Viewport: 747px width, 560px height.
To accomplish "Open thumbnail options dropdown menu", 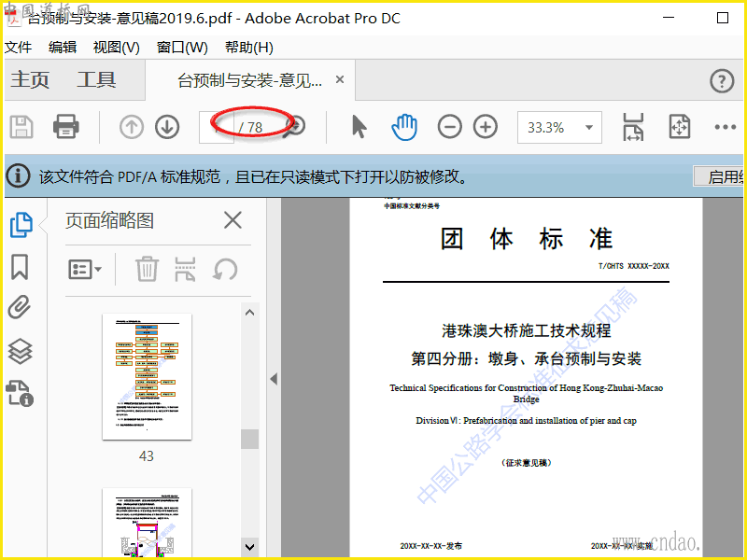I will (85, 270).
